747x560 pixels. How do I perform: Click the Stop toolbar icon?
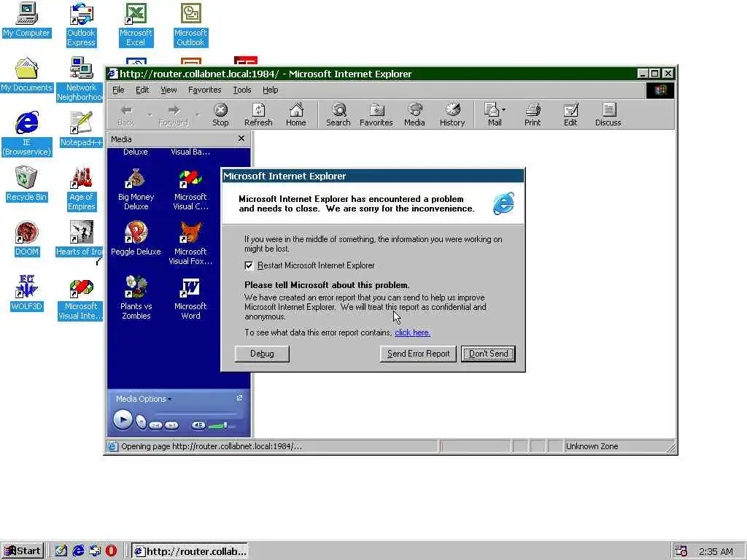click(220, 114)
